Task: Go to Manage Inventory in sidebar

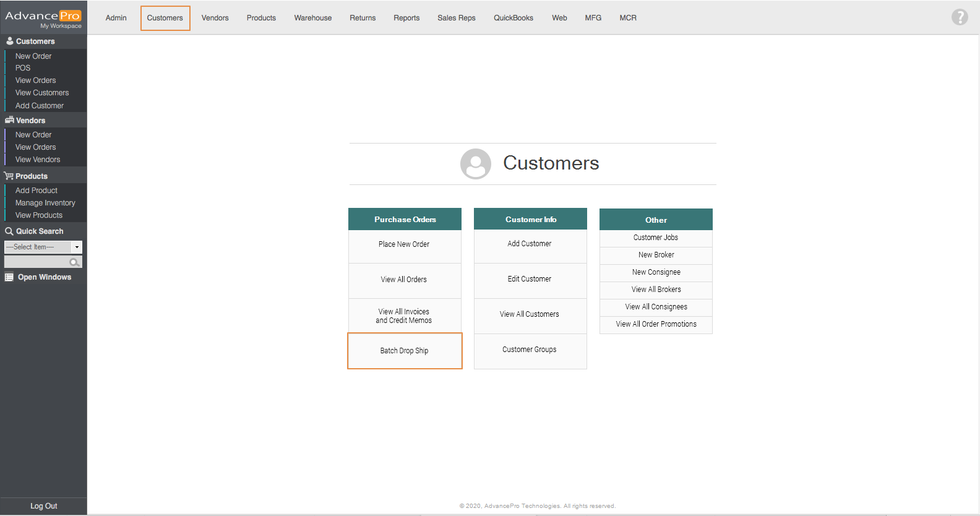Action: 45,203
